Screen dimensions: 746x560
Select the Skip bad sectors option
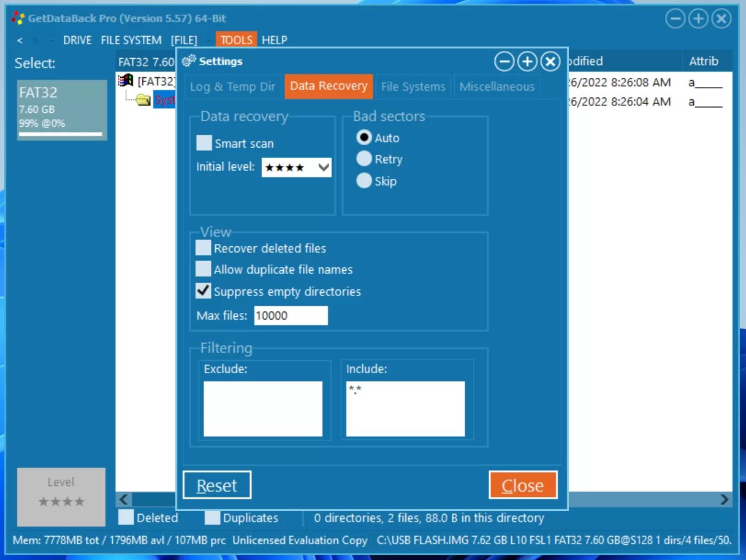364,181
